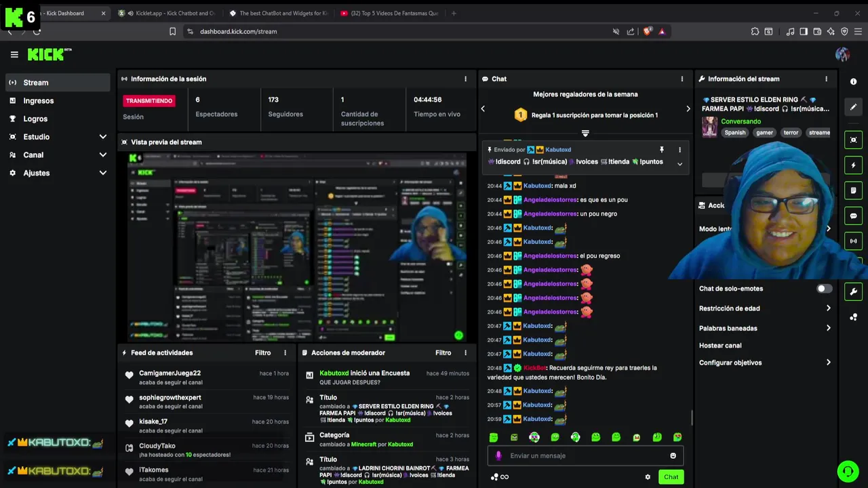Go to Logros in sidebar
The image size is (868, 488).
click(x=58, y=119)
